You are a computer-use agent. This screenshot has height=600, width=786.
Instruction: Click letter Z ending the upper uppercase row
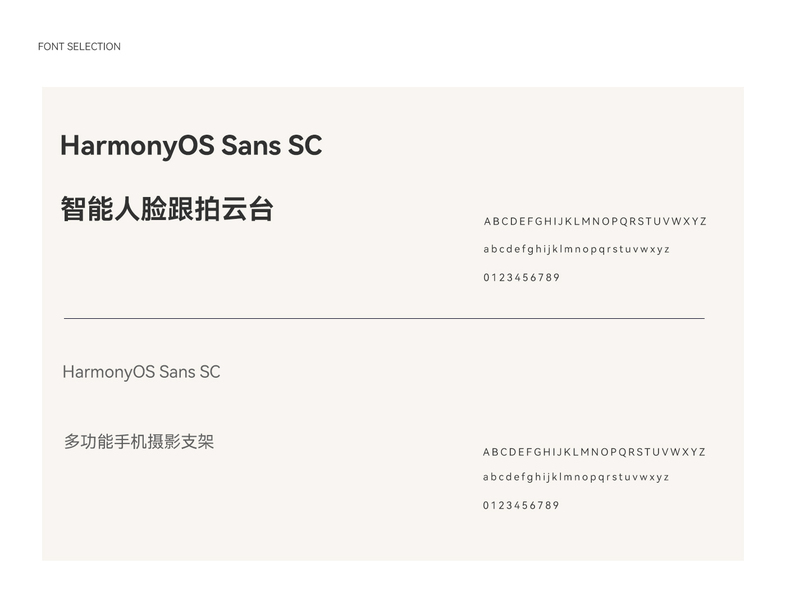point(703,222)
